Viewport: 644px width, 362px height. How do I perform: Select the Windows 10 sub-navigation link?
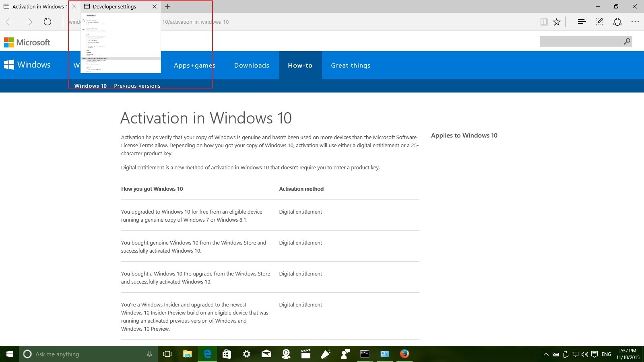(x=91, y=86)
